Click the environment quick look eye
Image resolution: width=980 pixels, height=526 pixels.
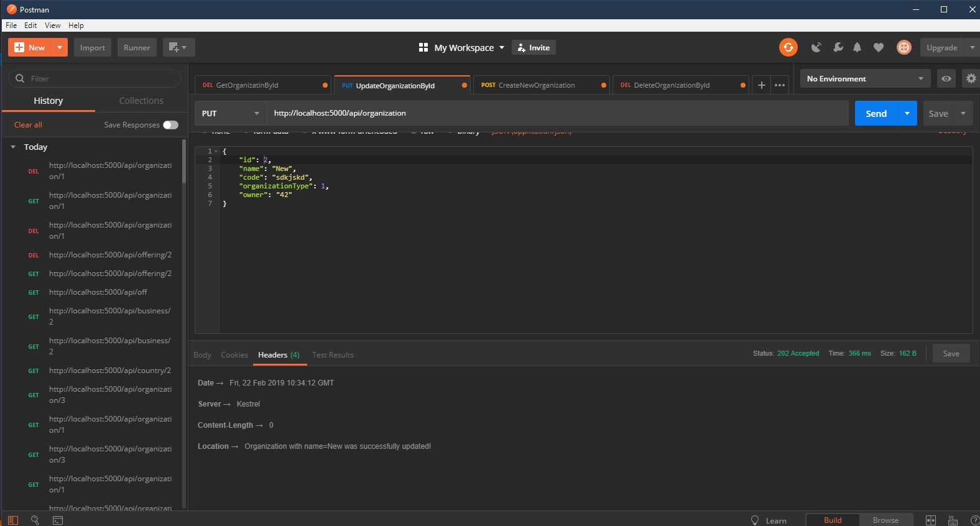tap(946, 78)
